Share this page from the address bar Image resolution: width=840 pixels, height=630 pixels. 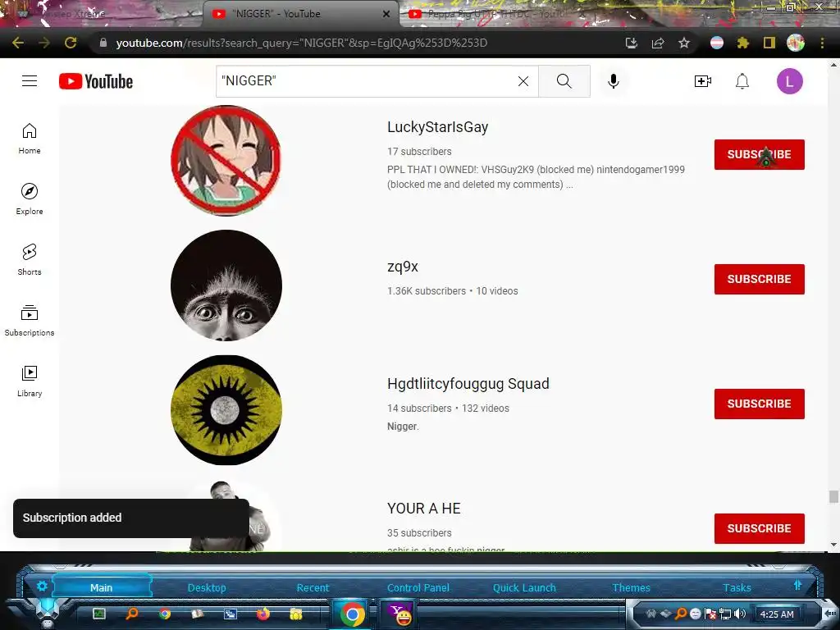coord(658,43)
